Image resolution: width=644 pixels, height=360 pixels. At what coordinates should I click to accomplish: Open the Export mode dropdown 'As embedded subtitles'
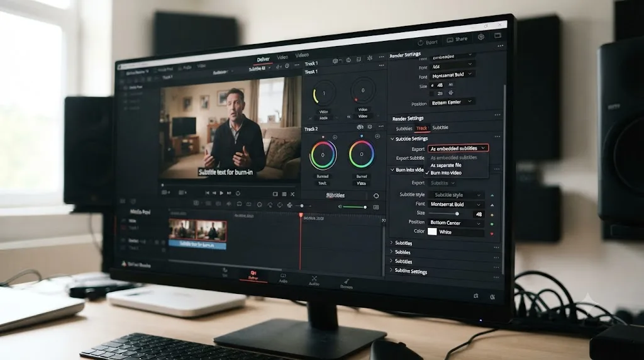tap(458, 148)
